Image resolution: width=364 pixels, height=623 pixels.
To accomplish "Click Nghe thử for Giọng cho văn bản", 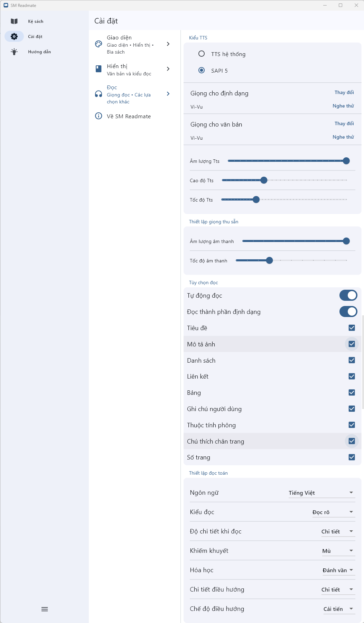I will coord(343,137).
